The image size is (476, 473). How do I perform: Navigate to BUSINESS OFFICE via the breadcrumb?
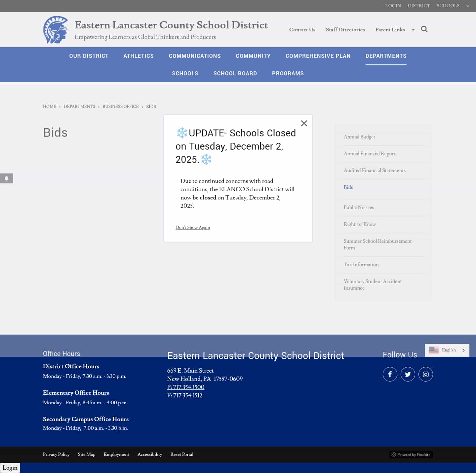coord(120,106)
